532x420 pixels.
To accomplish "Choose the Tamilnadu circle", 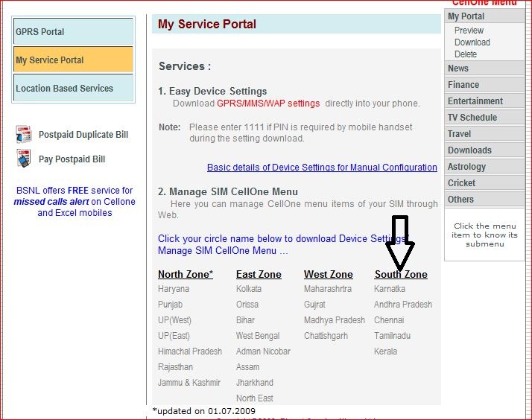I will (392, 336).
